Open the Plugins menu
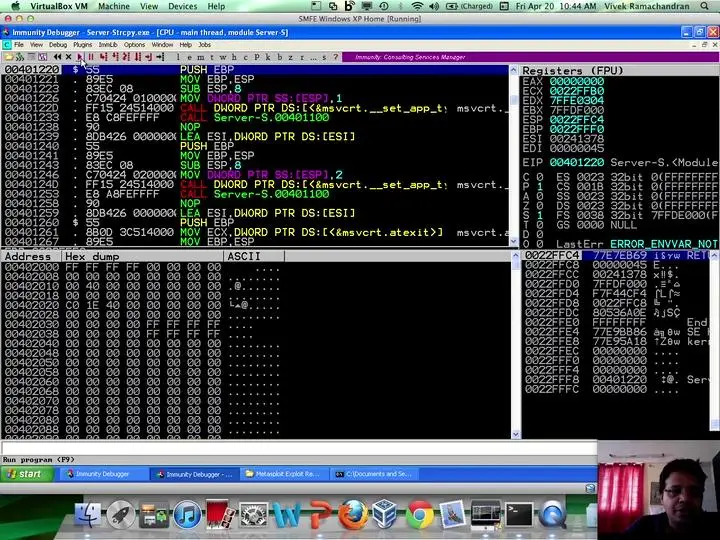 point(83,45)
